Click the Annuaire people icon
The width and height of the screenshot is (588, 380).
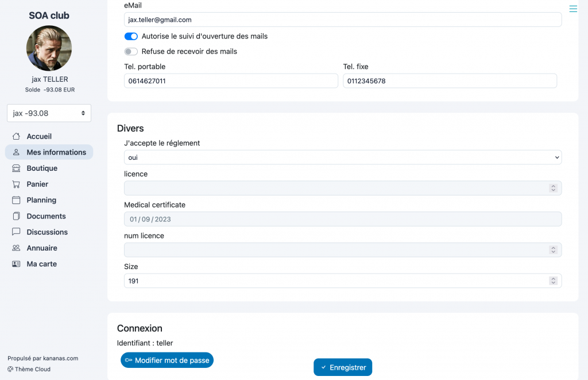pyautogui.click(x=16, y=248)
